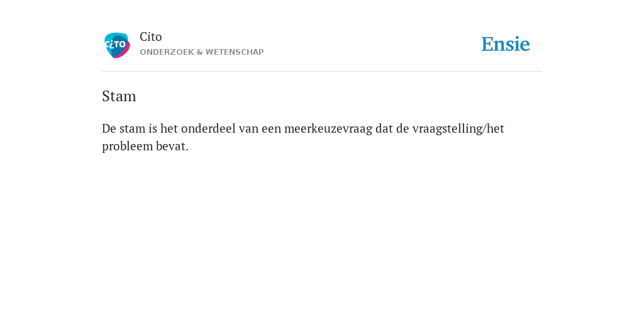Click the word Onderzoek in the category
The width and height of the screenshot is (644, 322).
coord(167,52)
